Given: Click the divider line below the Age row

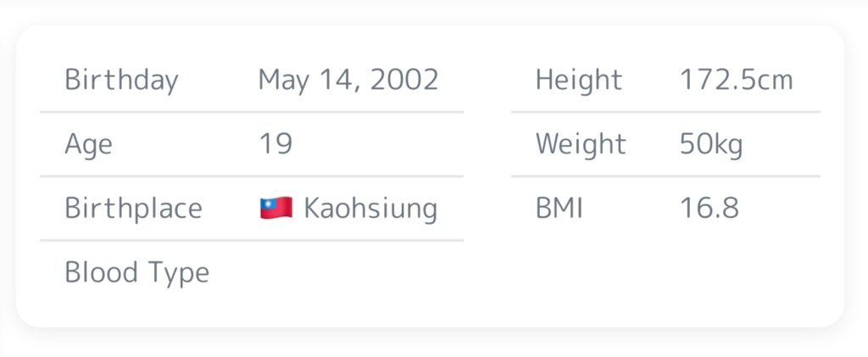Looking at the screenshot, I should pos(251,176).
